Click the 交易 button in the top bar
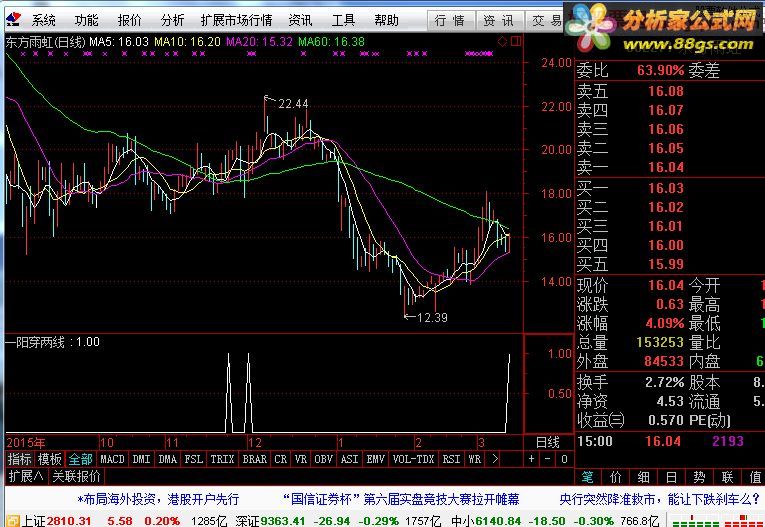 [x=546, y=20]
